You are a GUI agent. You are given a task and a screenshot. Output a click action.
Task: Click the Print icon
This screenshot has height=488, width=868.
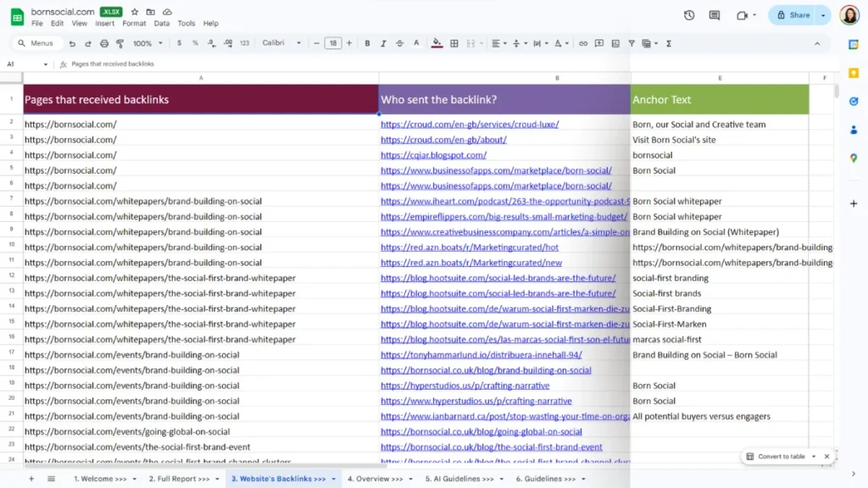(x=104, y=43)
